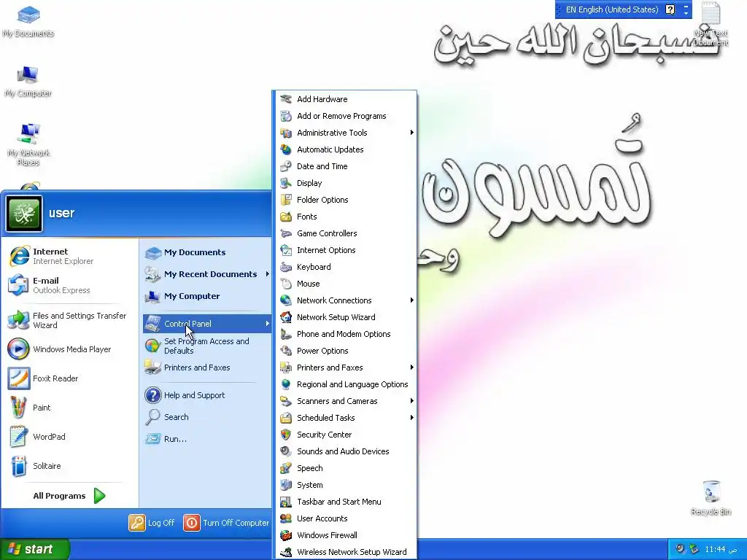Click the Outlook Express E-mail icon
The width and height of the screenshot is (747, 560).
19,285
